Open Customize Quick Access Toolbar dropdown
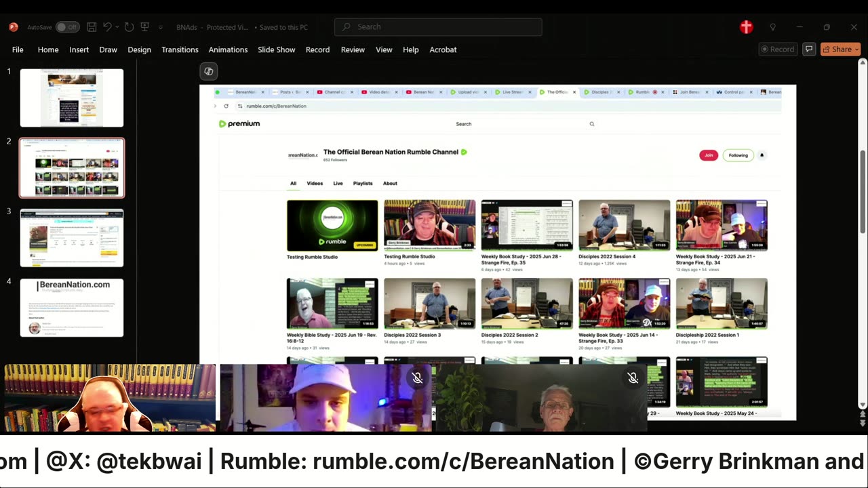 tap(161, 27)
